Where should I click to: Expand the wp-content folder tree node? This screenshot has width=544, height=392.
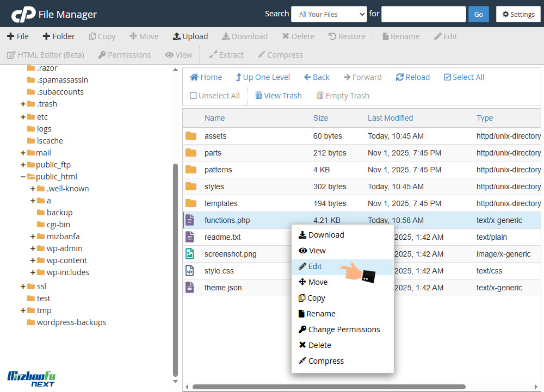33,260
